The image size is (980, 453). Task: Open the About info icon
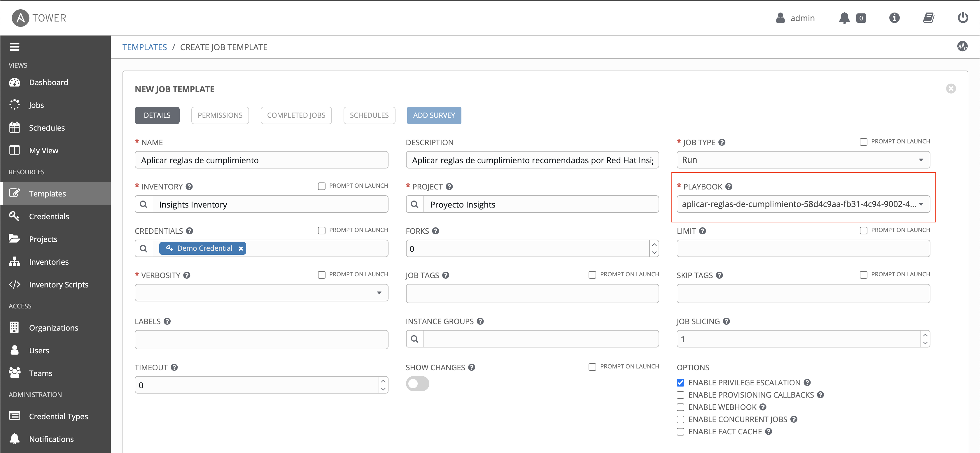[x=895, y=18]
